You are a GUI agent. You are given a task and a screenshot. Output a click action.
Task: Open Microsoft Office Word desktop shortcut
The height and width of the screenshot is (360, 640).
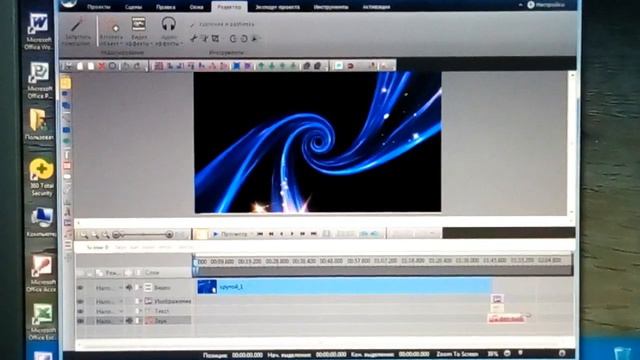pos(38,31)
